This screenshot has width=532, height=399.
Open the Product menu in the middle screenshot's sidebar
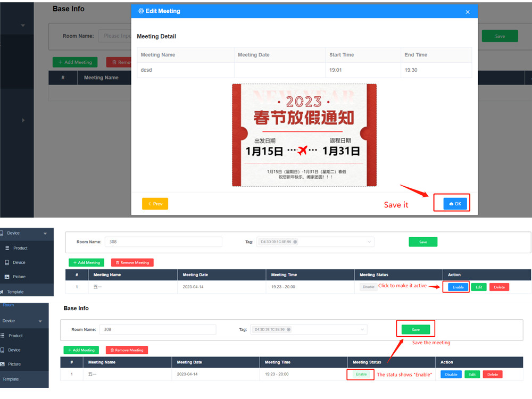click(x=20, y=248)
